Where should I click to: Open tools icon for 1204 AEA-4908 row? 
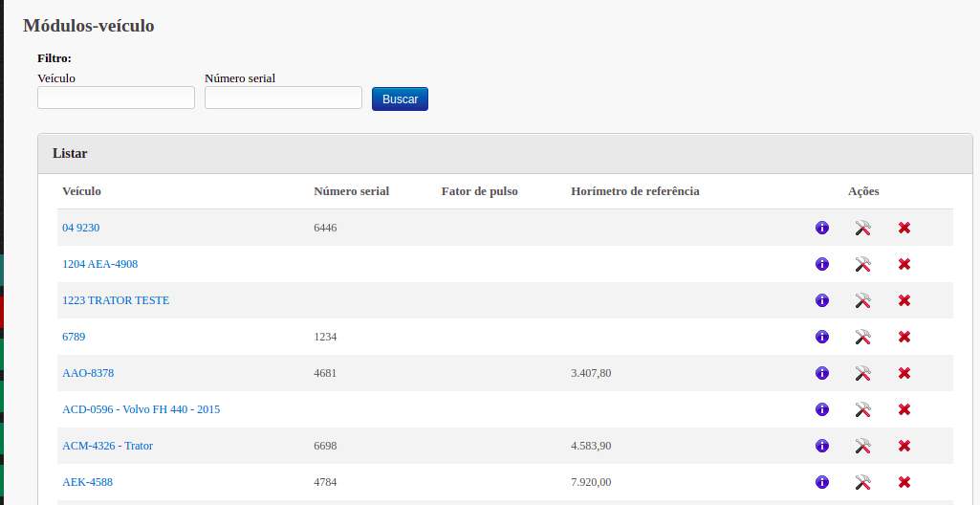(x=862, y=264)
